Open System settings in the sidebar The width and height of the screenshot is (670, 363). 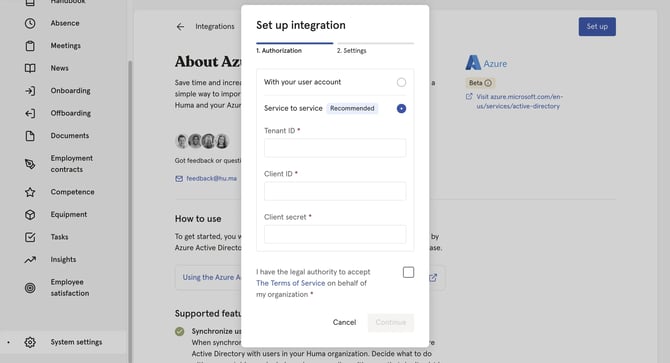(76, 342)
